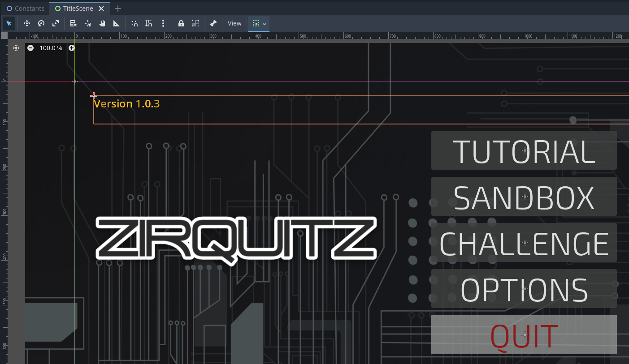
Task: Open the View menu
Action: (234, 23)
